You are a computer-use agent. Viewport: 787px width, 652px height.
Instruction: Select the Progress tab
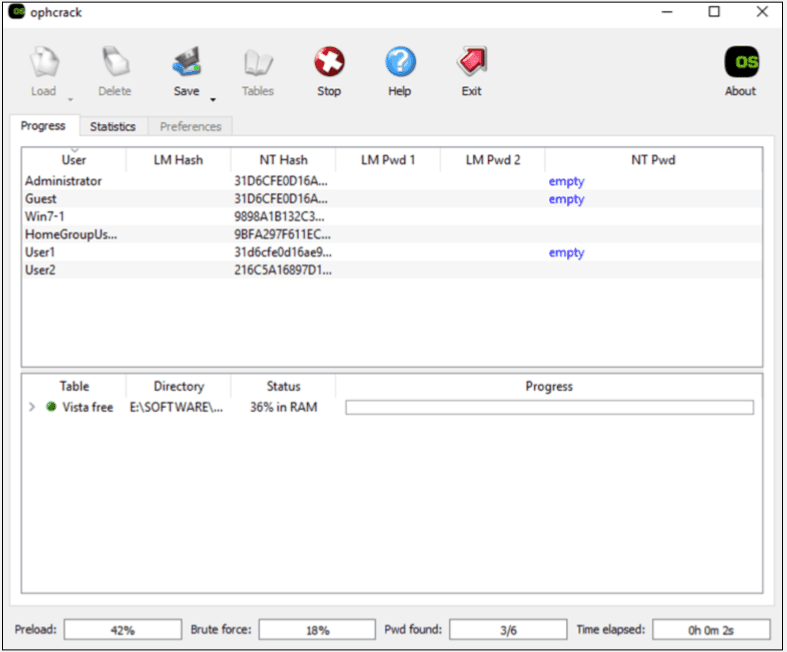(43, 126)
